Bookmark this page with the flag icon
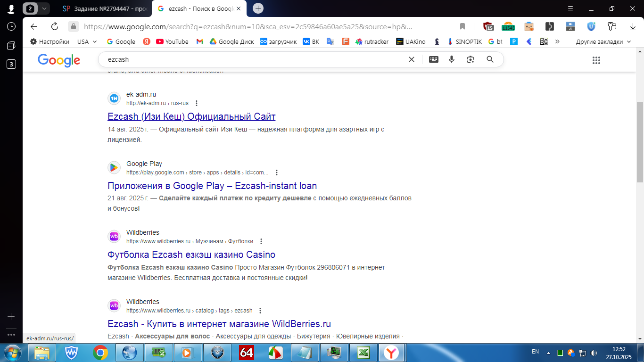The image size is (644, 362). 462,26
